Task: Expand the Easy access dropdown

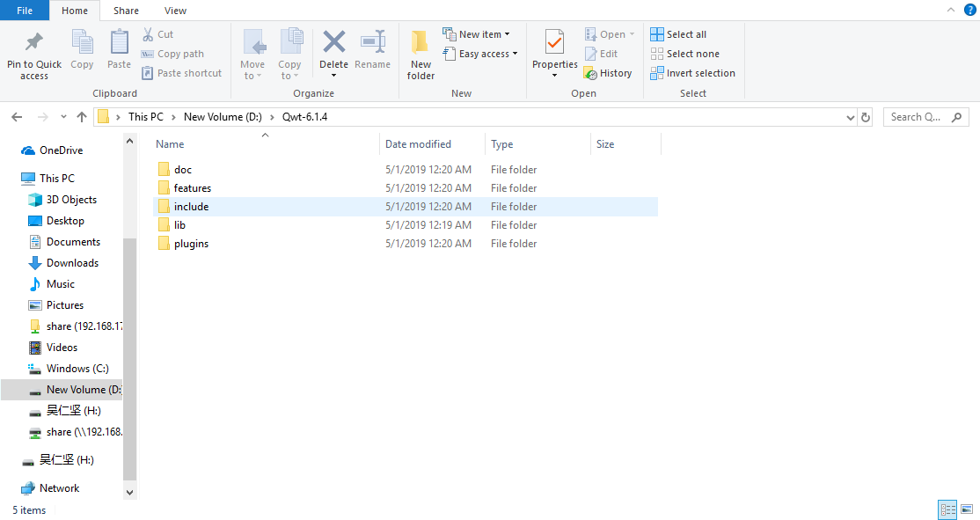Action: [480, 54]
